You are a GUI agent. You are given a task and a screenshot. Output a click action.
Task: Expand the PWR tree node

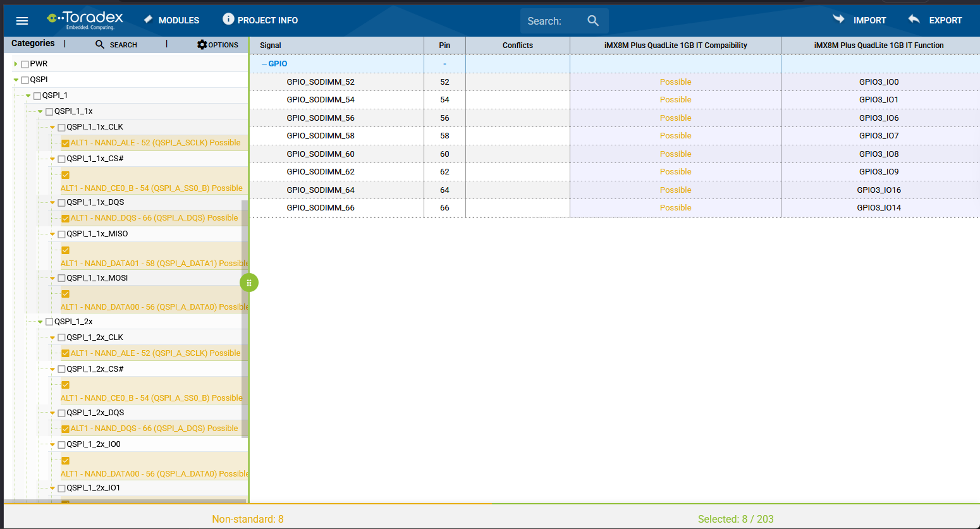click(16, 64)
